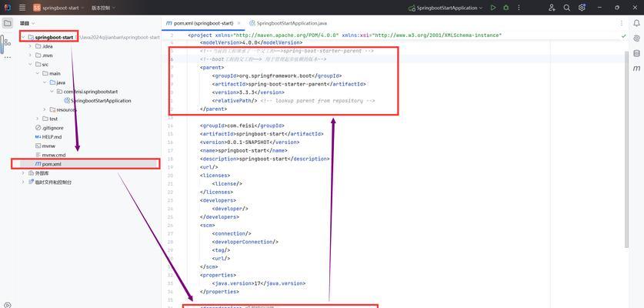The width and height of the screenshot is (644, 308).
Task: Collapse the src folder arrow
Action: [x=30, y=65]
